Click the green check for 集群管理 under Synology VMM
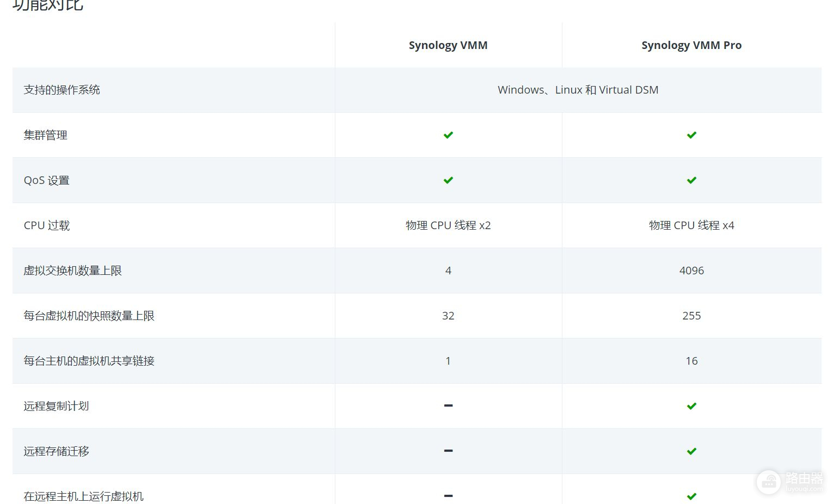833x504 pixels. click(448, 135)
